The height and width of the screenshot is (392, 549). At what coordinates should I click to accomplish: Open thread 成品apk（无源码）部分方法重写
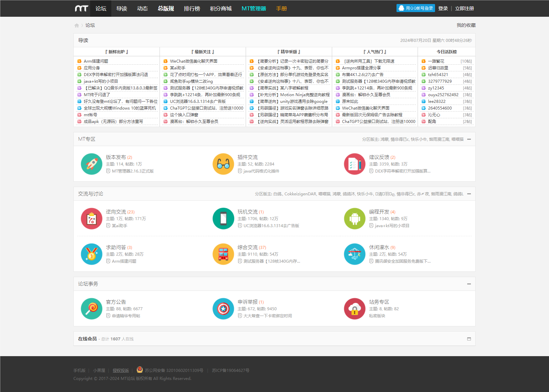point(113,121)
